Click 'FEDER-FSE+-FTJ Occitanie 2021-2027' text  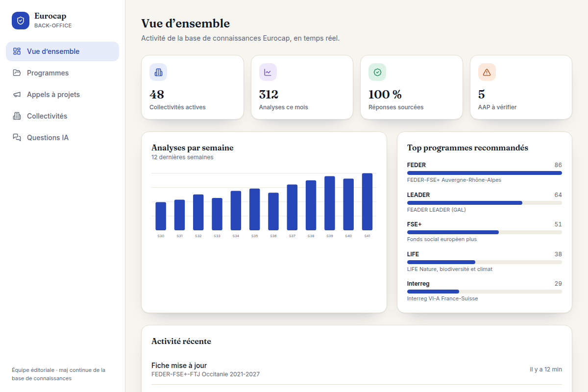(x=205, y=374)
